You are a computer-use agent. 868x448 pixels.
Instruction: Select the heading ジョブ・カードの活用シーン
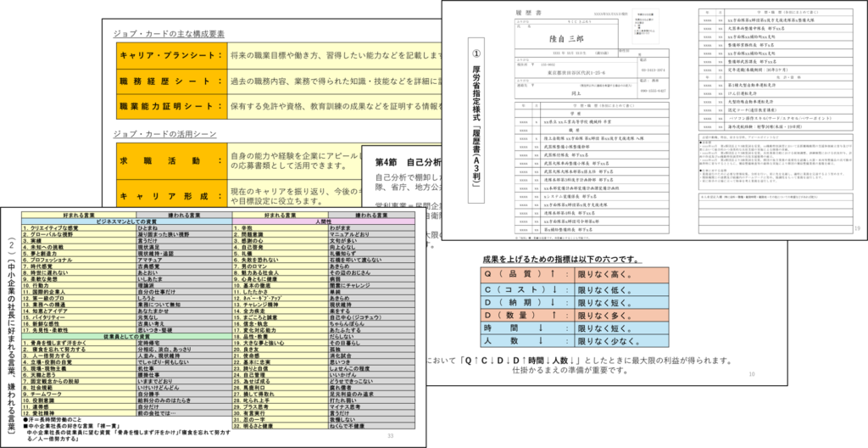tap(165, 134)
